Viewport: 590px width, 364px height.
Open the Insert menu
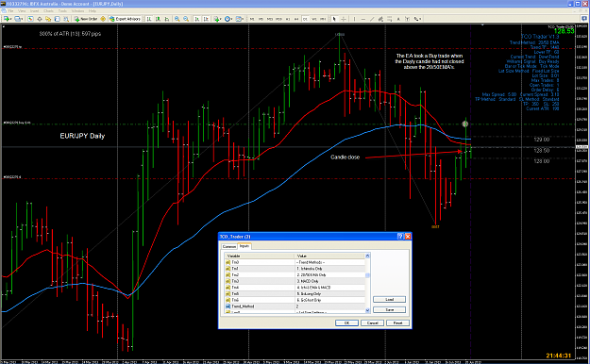point(34,11)
